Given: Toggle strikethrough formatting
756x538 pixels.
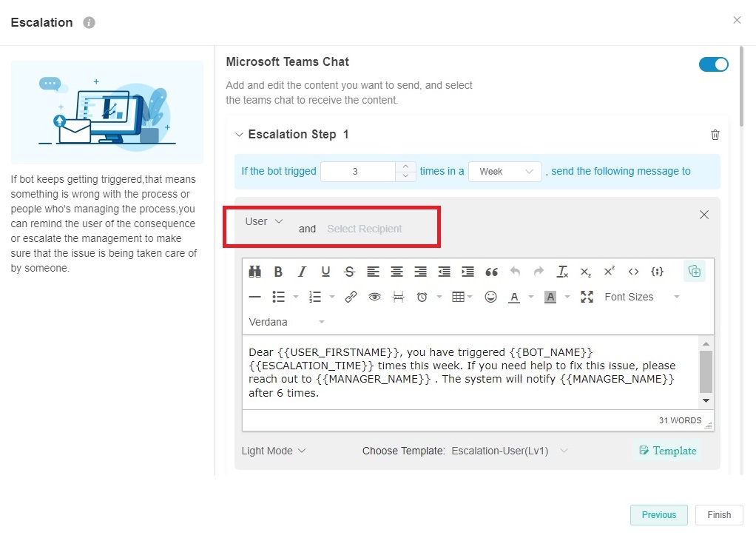Looking at the screenshot, I should [x=349, y=272].
